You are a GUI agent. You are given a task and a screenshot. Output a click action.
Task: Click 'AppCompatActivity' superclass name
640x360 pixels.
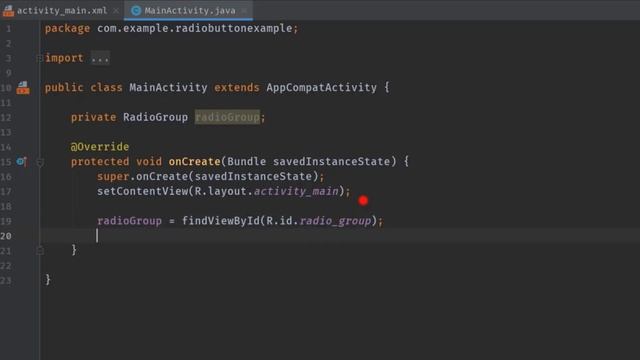point(322,87)
